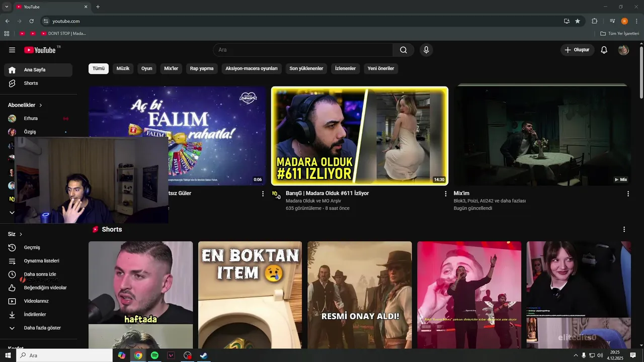Select the Rap yapma filter chip
The width and height of the screenshot is (644, 362).
pos(202,68)
